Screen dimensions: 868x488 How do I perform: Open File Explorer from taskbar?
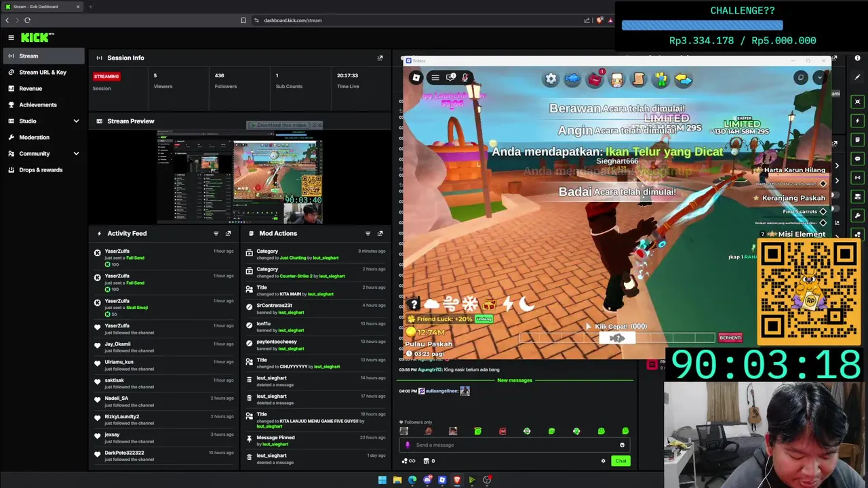[x=397, y=480]
